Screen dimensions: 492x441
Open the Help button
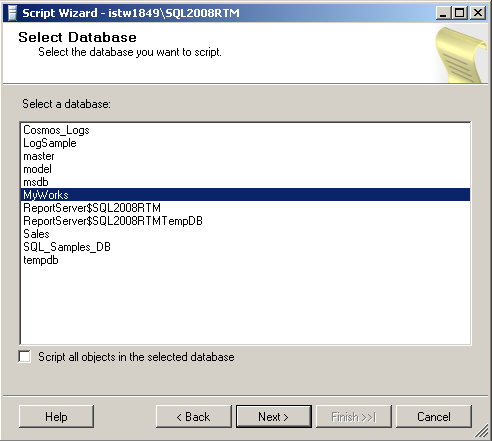[x=56, y=417]
